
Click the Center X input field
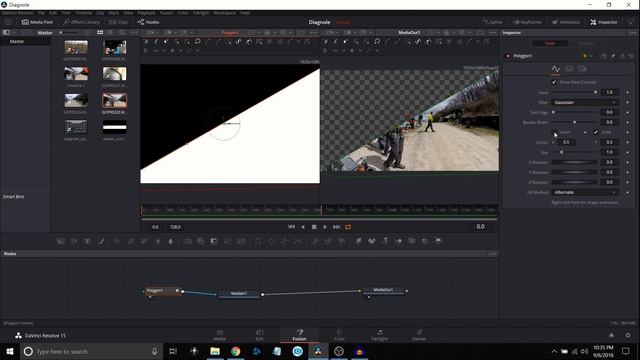pyautogui.click(x=567, y=142)
